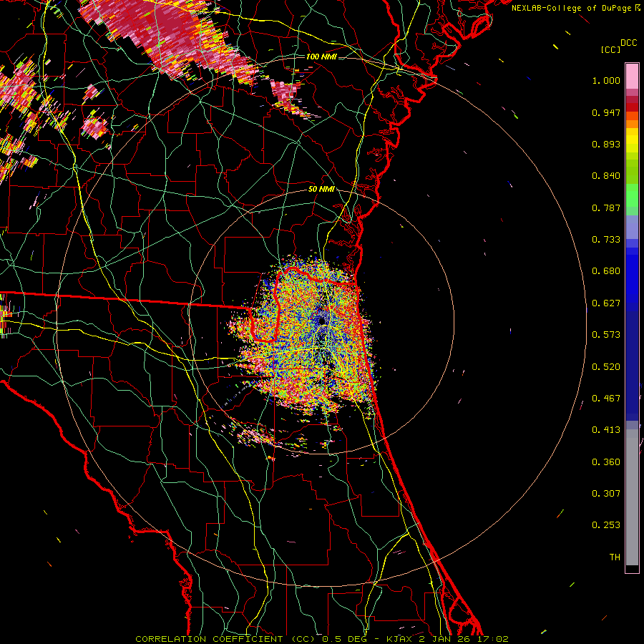Click the 0.947 legend value
Image resolution: width=644 pixels, height=644 pixels.
click(x=606, y=112)
